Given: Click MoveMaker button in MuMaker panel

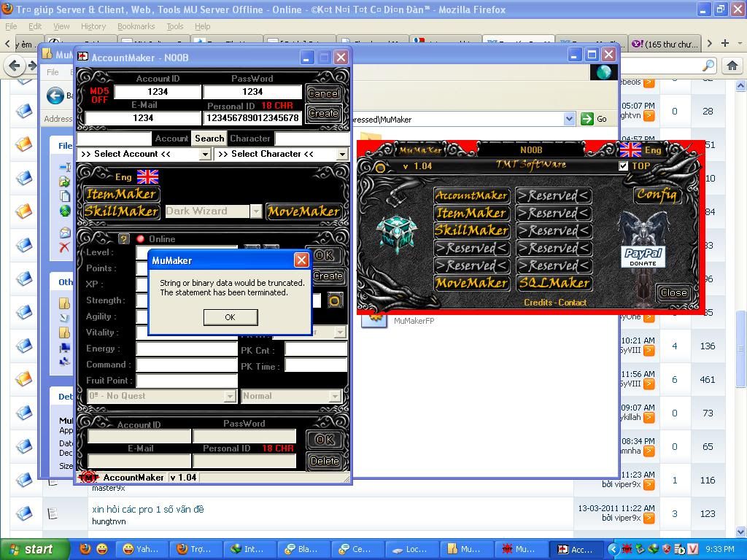Looking at the screenshot, I should click(x=472, y=283).
